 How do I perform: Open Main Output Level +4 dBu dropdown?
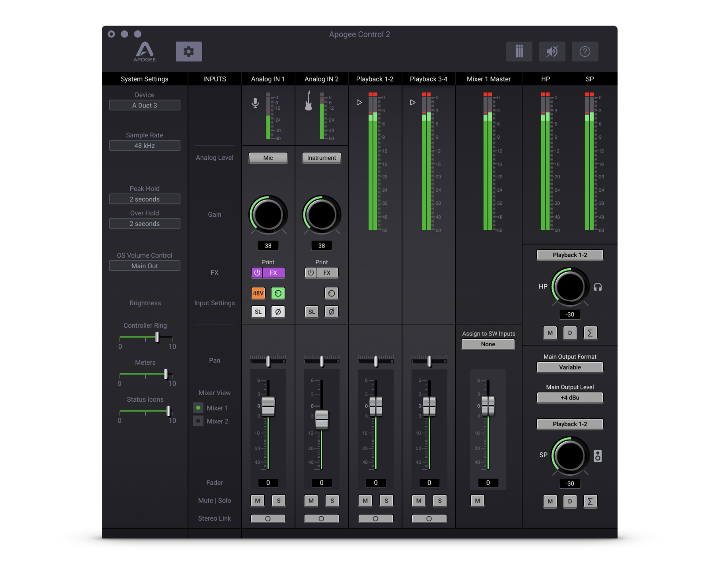[570, 398]
